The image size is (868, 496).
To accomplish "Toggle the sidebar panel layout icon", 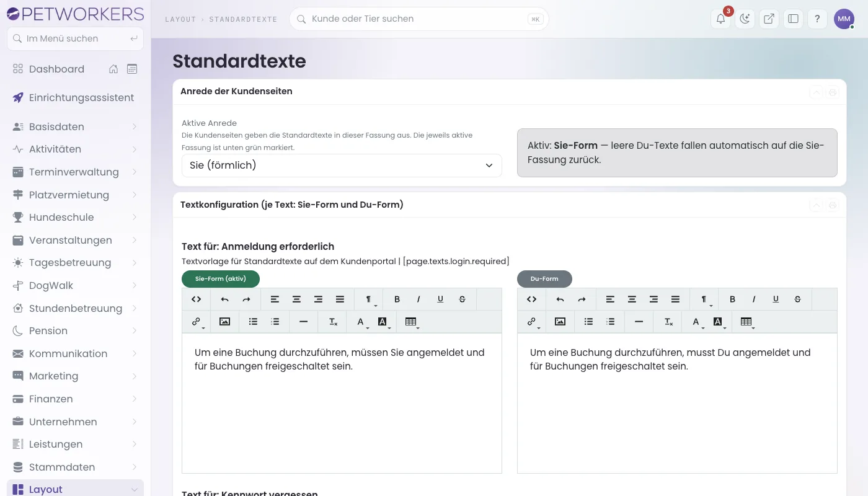I will coord(793,19).
